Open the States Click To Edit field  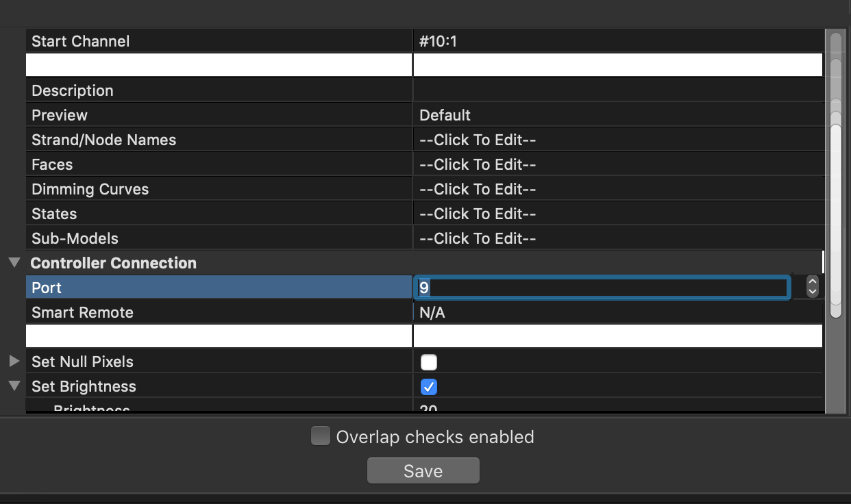[x=478, y=214]
